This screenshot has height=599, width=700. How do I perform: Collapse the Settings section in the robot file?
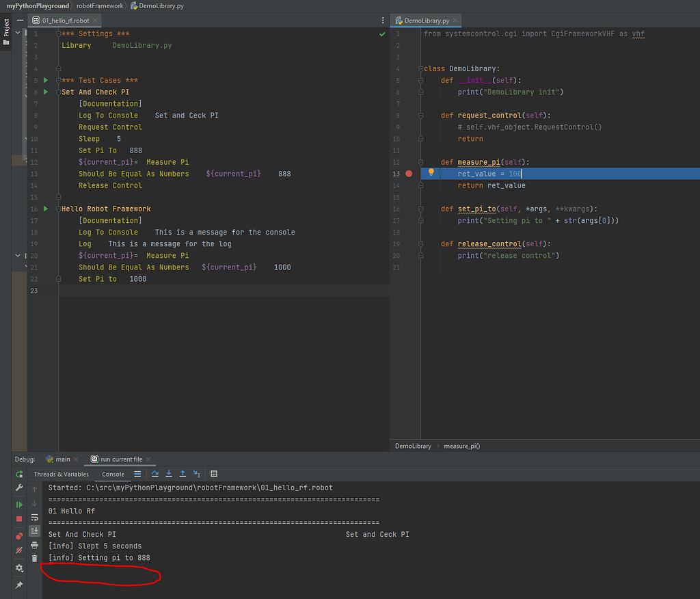pos(58,33)
